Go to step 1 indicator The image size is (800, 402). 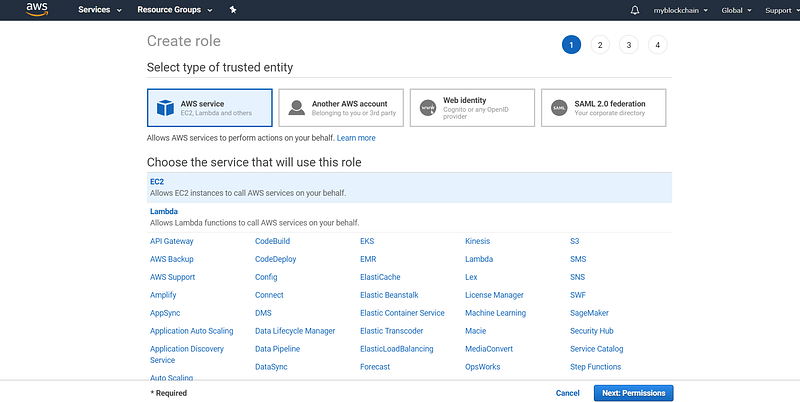(571, 45)
